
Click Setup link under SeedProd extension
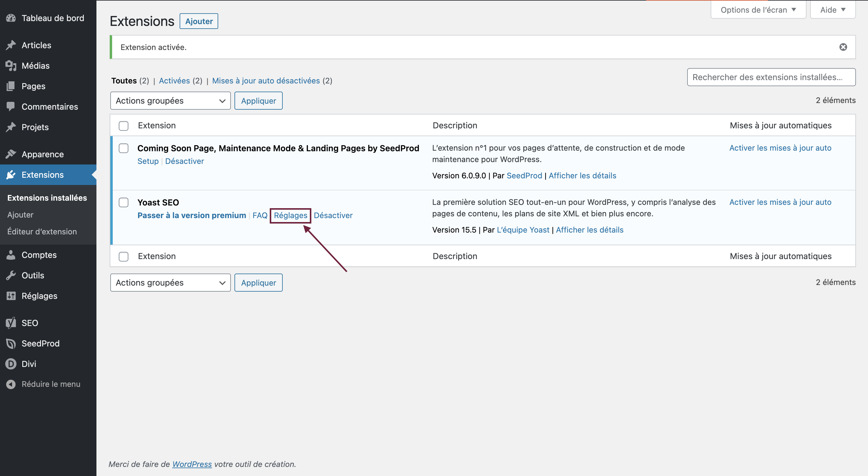(148, 161)
